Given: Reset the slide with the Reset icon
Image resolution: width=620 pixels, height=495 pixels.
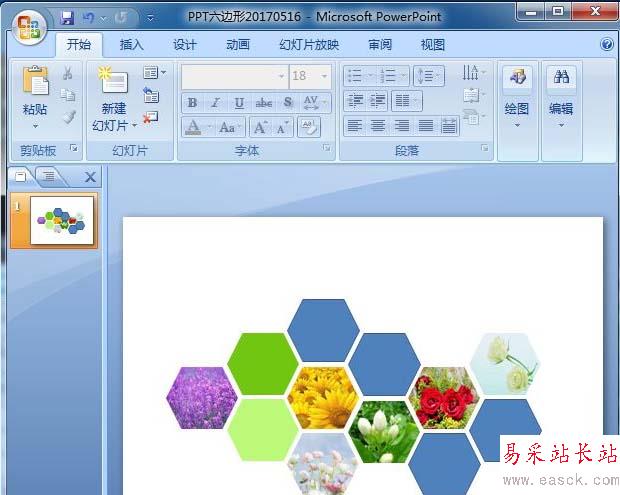Looking at the screenshot, I should 151,95.
